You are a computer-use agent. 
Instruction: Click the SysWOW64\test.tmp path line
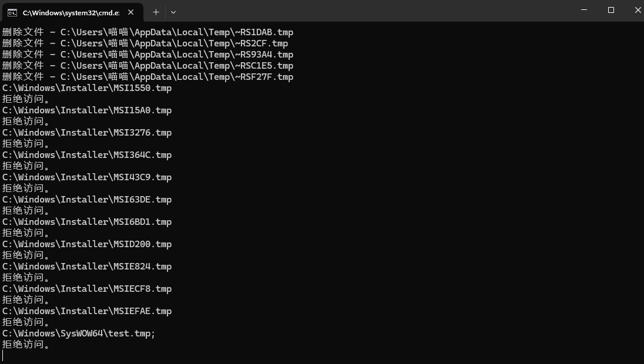coord(79,333)
